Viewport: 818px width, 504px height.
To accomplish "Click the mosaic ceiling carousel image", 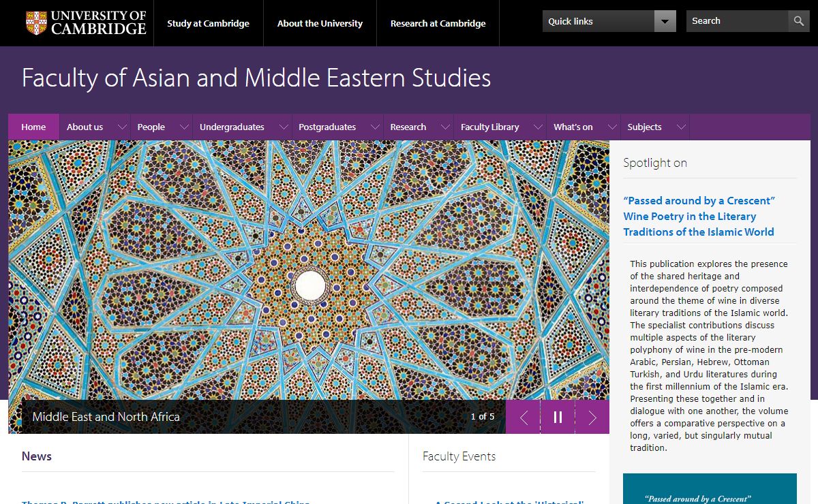I will point(309,270).
